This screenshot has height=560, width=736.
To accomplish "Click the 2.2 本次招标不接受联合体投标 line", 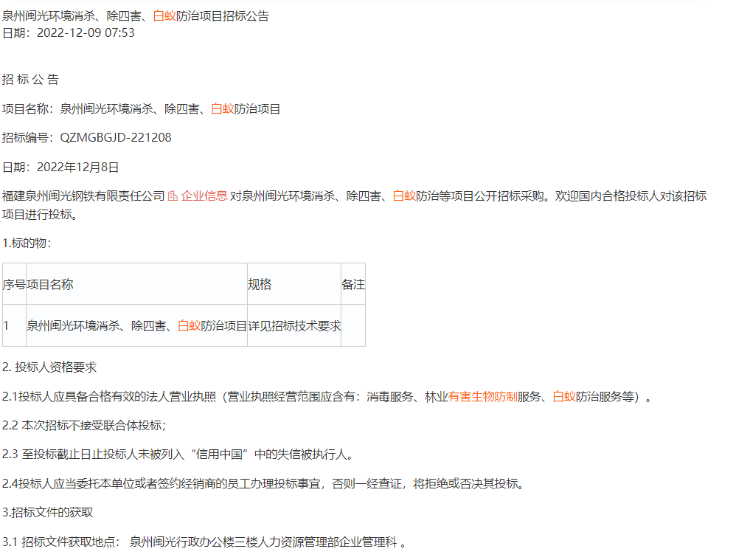I will point(84,425).
